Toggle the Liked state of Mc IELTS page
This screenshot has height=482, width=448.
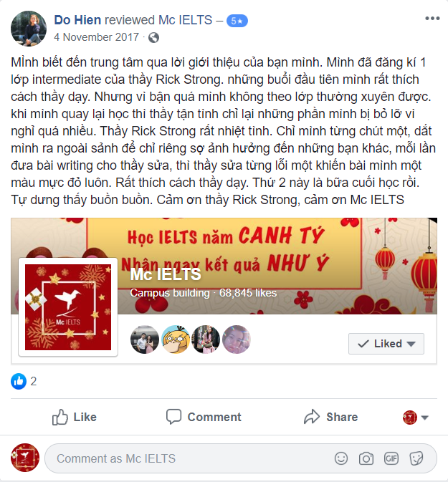pos(386,344)
